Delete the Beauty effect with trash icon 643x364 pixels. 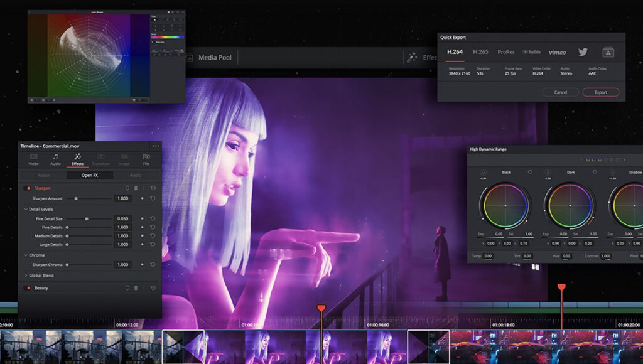click(136, 288)
